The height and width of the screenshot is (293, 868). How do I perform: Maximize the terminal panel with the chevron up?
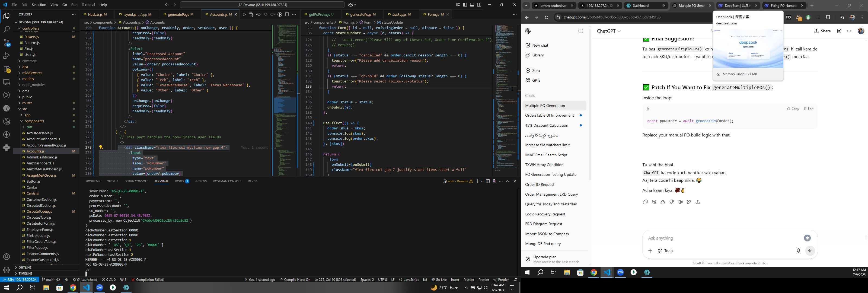[x=508, y=181]
